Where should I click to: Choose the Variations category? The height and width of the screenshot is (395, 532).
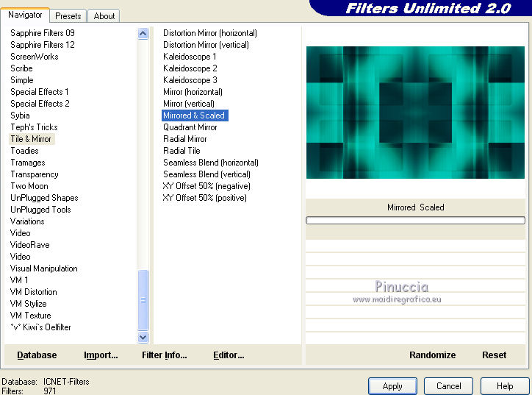tap(27, 221)
